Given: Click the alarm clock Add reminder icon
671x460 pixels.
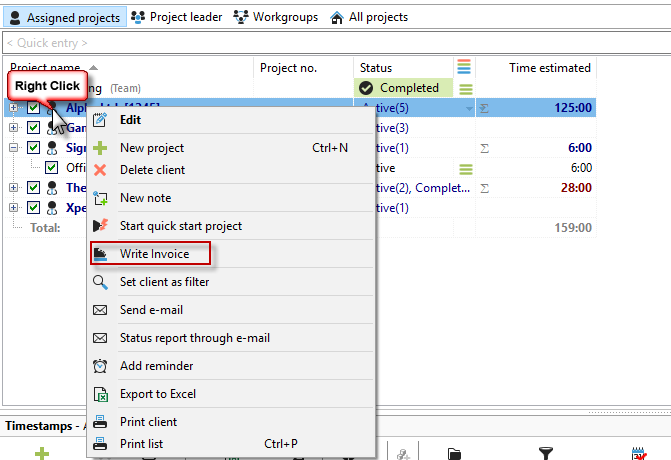Looking at the screenshot, I should point(100,366).
